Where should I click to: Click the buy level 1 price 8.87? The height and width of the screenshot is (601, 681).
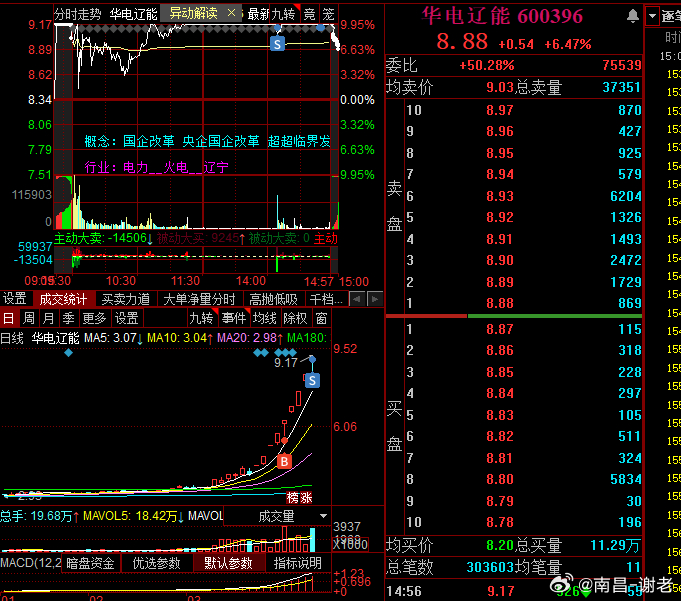coord(499,329)
